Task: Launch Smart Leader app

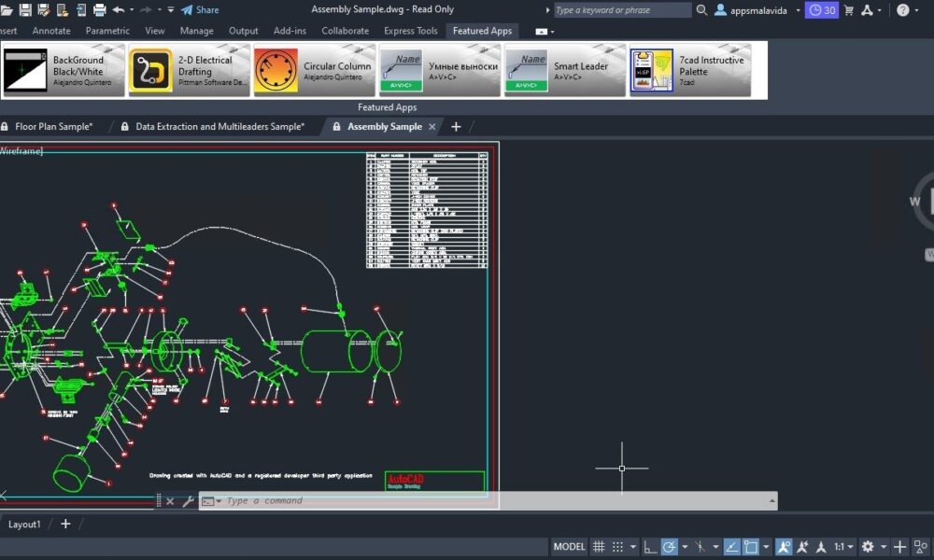Action: click(x=565, y=70)
